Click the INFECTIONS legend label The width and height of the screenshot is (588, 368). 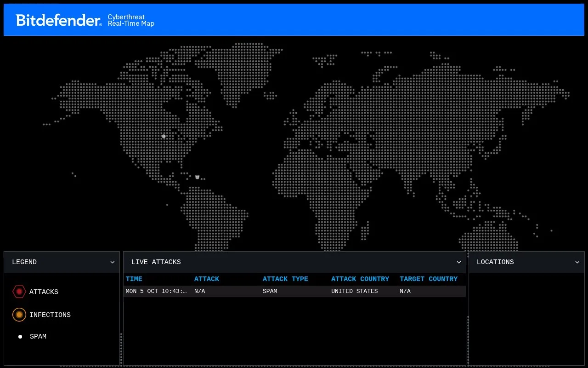[50, 315]
